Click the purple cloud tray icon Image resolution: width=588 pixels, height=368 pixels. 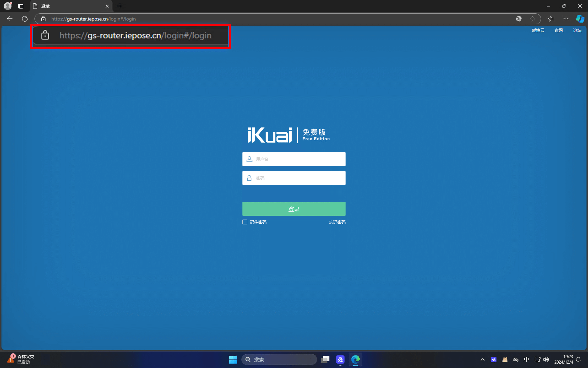[x=494, y=359]
